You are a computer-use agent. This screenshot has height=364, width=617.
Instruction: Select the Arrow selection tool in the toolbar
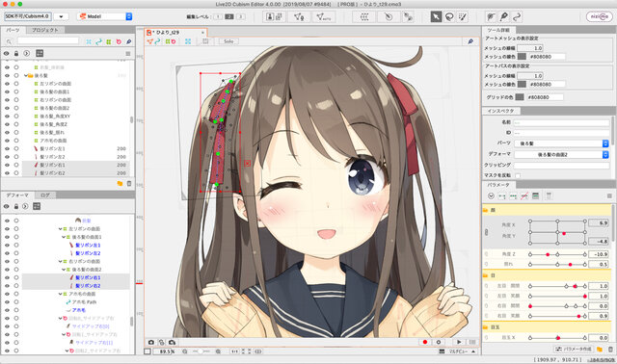436,16
